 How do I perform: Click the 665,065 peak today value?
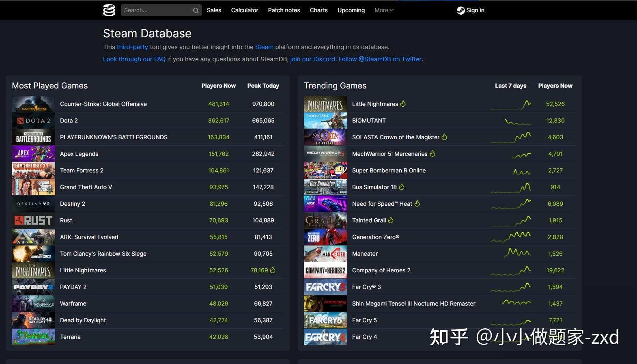(263, 121)
